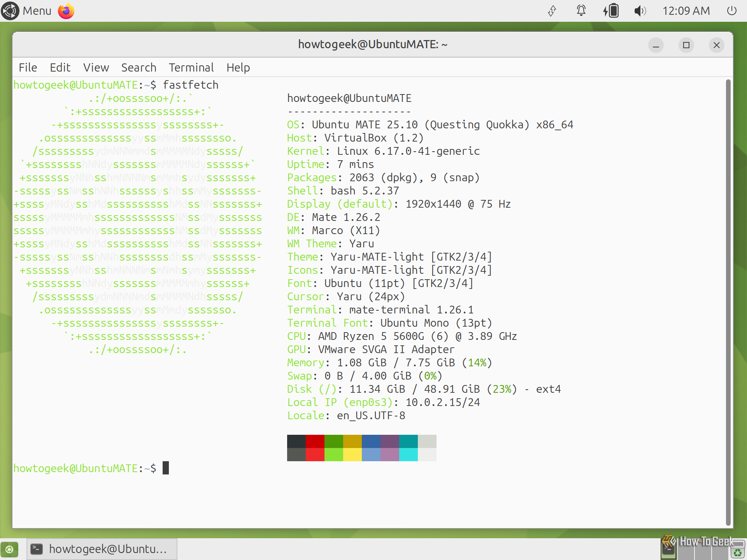747x560 pixels.
Task: Click the Host line 'VirtualBox (1.2)'
Action: point(355,138)
